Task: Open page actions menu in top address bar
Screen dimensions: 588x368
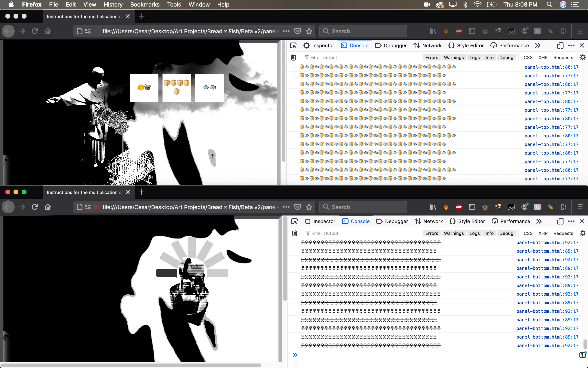Action: (x=286, y=31)
